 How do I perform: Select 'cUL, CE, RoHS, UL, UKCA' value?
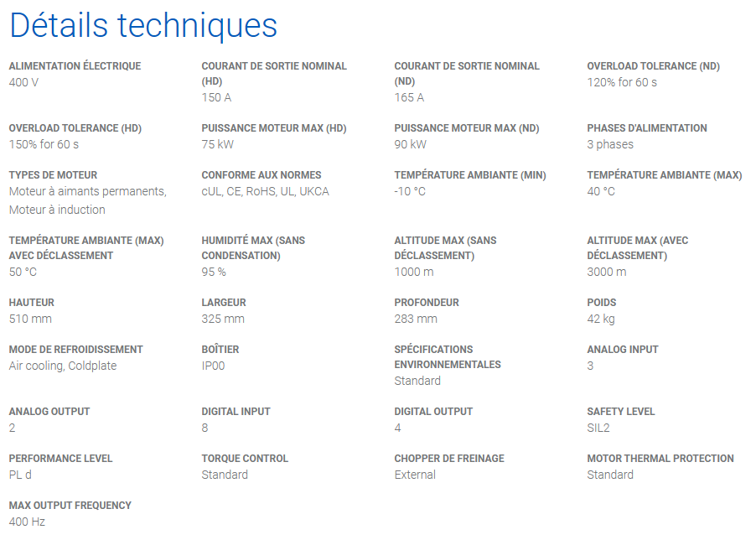coord(265,192)
